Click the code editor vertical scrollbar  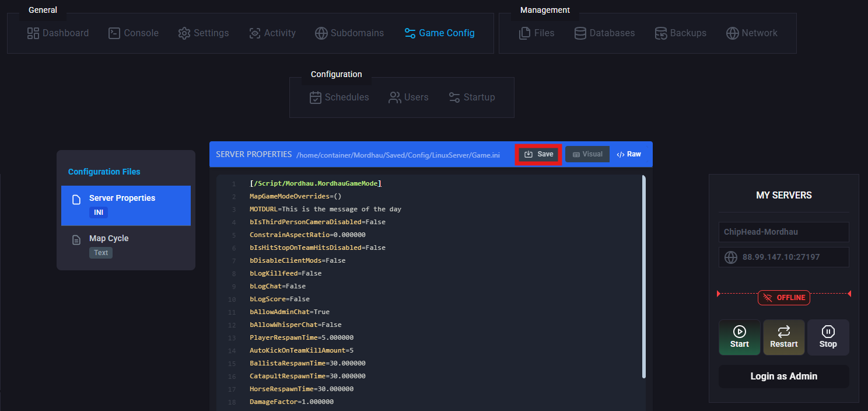point(644,277)
